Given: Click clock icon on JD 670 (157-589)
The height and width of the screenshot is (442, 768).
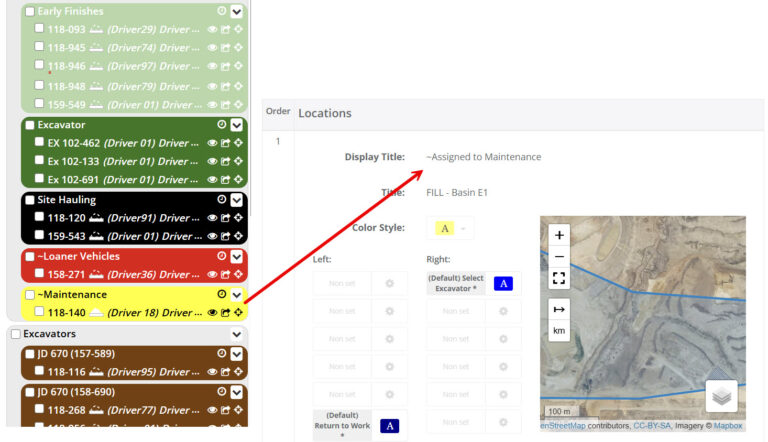Looking at the screenshot, I should pos(222,353).
